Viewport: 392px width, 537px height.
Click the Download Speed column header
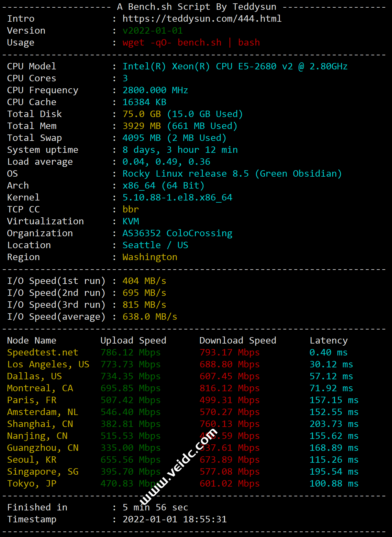point(237,340)
